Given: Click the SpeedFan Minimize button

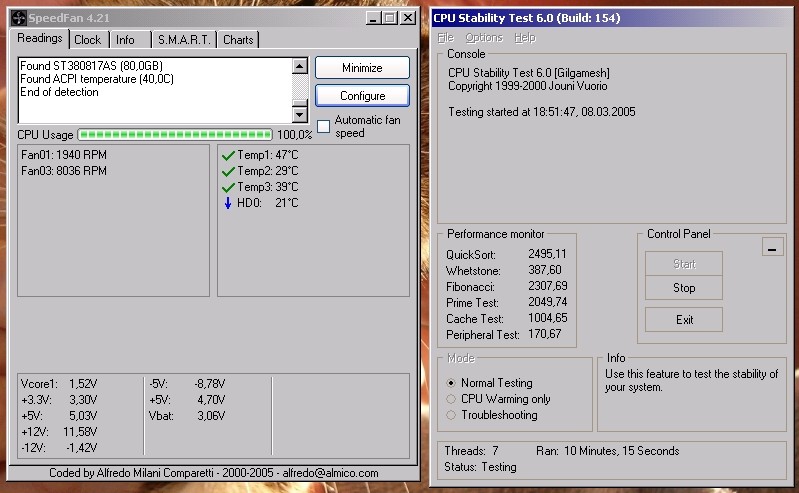Looking at the screenshot, I should [362, 68].
